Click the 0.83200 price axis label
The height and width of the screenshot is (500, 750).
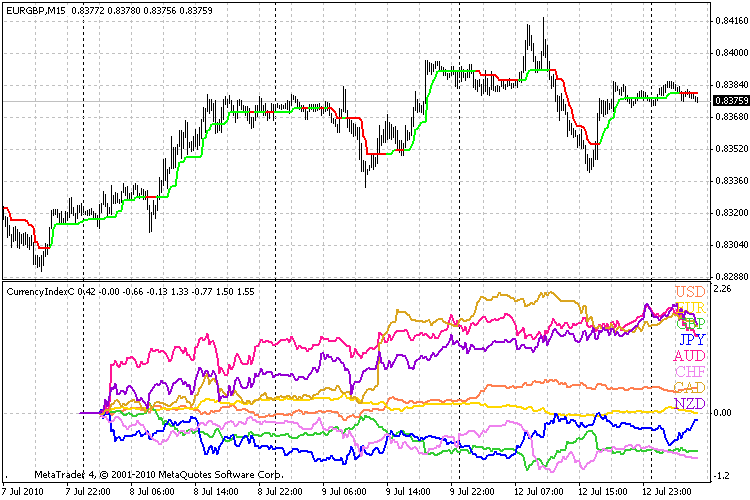pyautogui.click(x=730, y=212)
